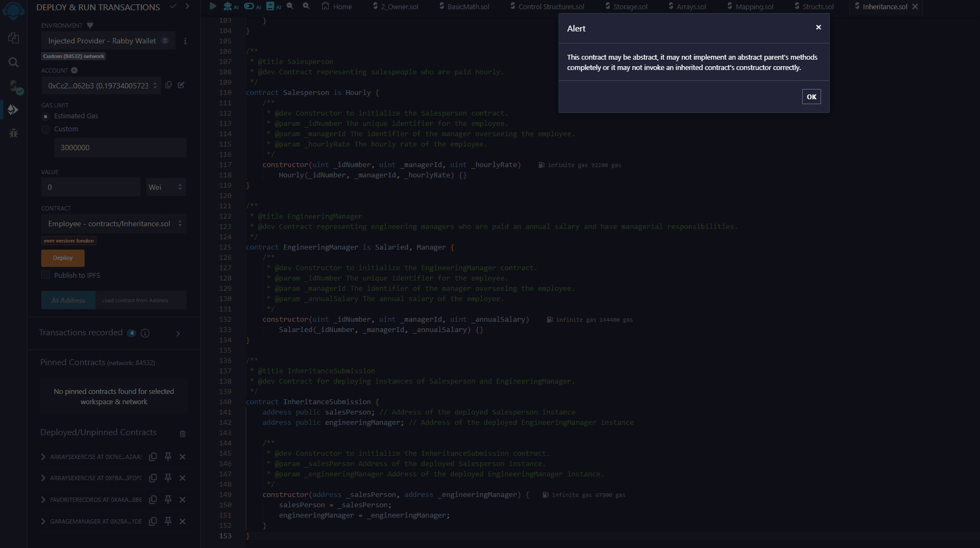Copy ARRAYSEXERCISE 0XFBA contract address
This screenshot has width=980, height=548.
(153, 478)
